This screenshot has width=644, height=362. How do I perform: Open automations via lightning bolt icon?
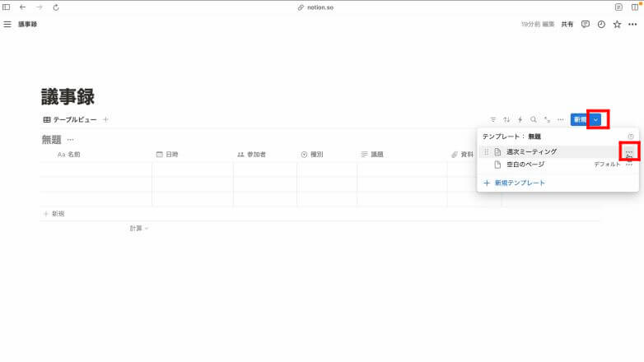point(520,119)
